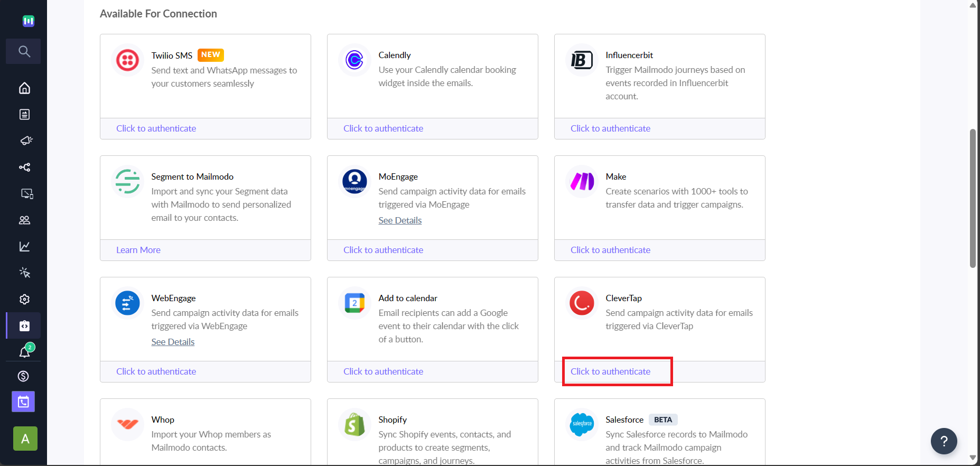This screenshot has width=980, height=466.
Task: Authenticate the Twilio SMS integration
Action: 156,128
